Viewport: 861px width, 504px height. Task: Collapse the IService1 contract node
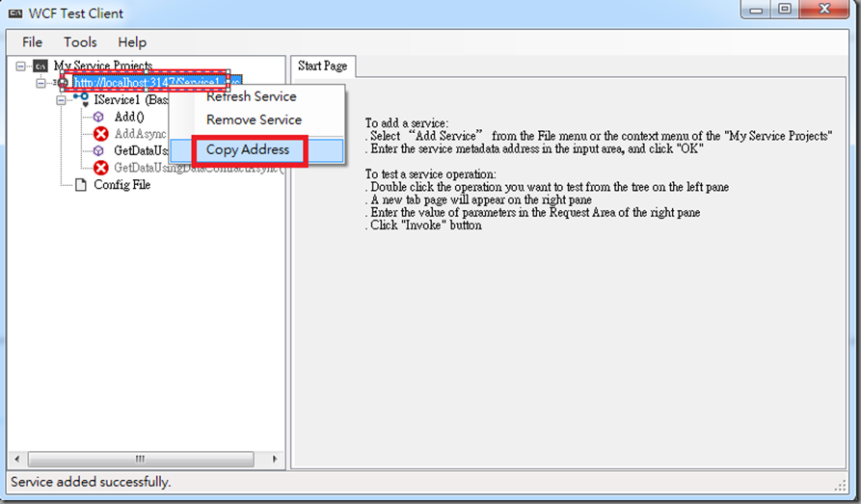(x=61, y=100)
